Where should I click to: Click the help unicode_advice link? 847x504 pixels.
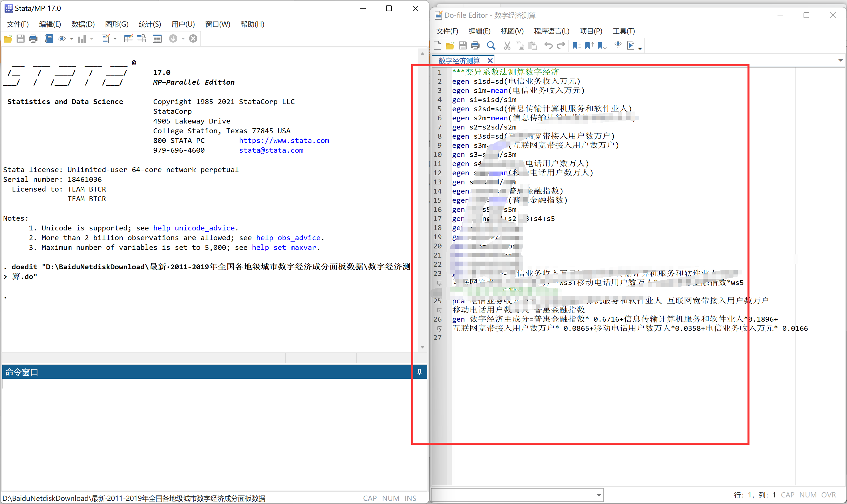[x=194, y=228]
